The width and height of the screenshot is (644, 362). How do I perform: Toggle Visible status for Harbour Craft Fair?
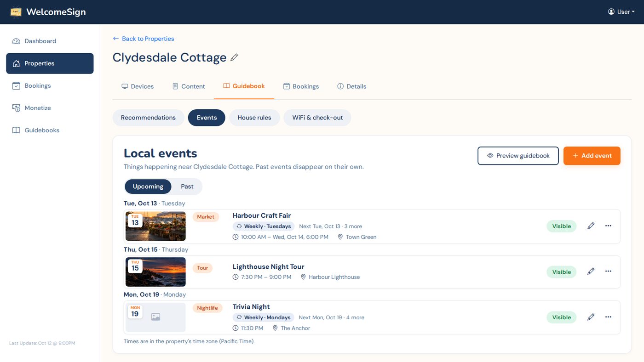pyautogui.click(x=561, y=226)
